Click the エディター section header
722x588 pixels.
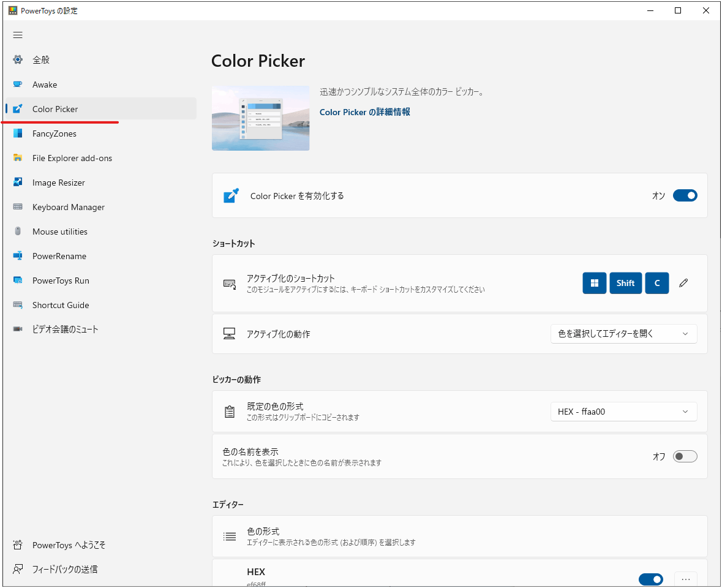click(228, 505)
